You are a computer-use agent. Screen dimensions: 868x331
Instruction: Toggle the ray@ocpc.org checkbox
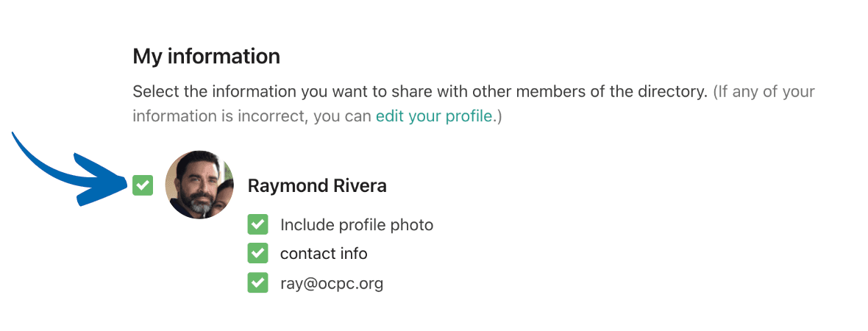point(257,282)
